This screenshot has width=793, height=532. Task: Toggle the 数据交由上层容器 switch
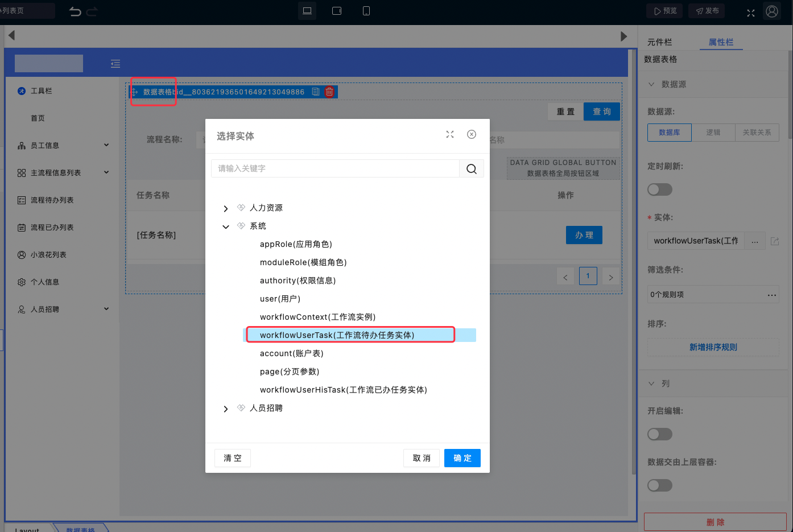660,485
